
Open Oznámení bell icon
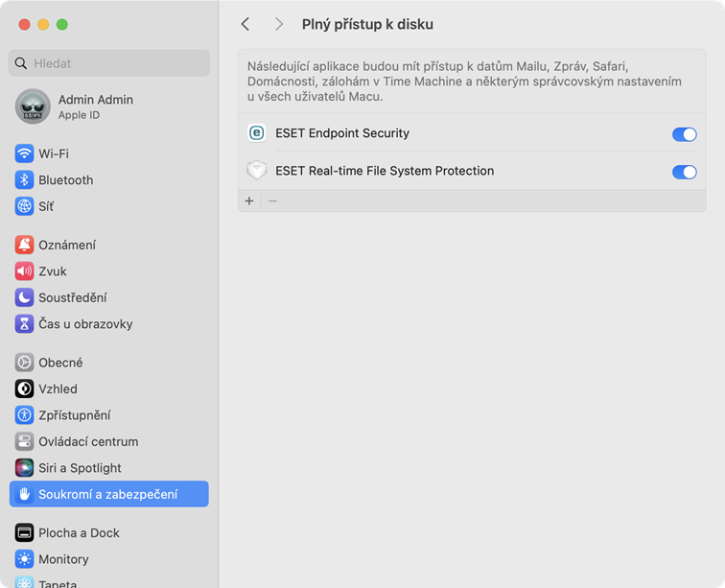pos(24,245)
